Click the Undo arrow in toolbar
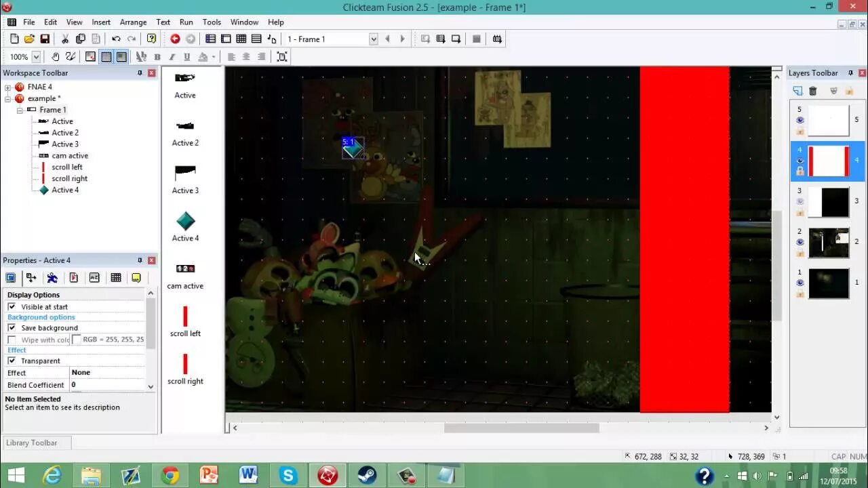 coord(116,39)
